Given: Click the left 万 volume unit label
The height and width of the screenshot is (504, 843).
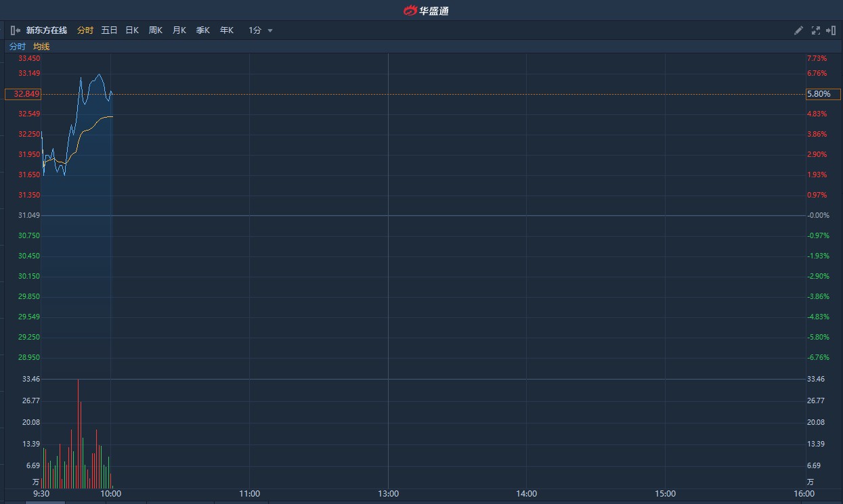Looking at the screenshot, I should [x=36, y=482].
